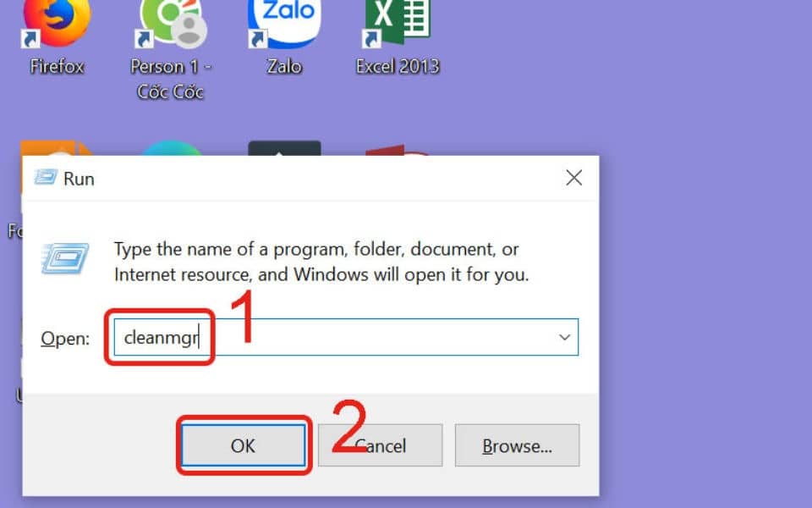This screenshot has height=508, width=812.
Task: Select the Firefox desktop shortcut icon
Action: [57, 24]
